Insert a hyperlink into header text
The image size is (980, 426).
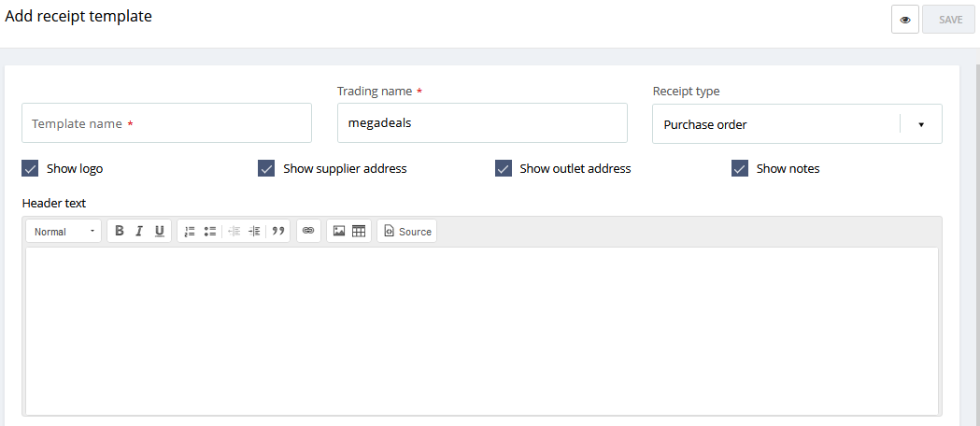pyautogui.click(x=308, y=231)
